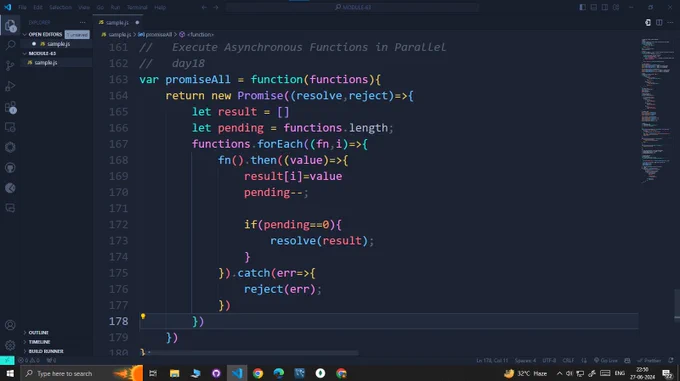Click UTF-8 encoding in status bar
Image resolution: width=680 pixels, height=381 pixels.
point(549,360)
